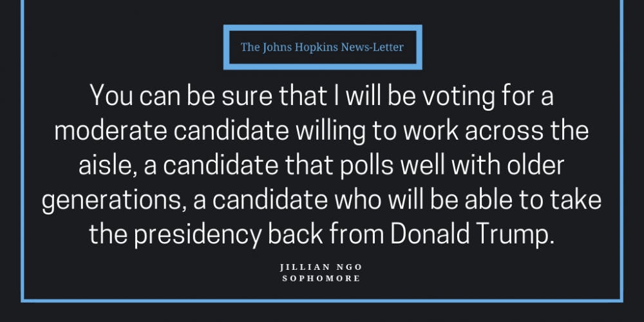Select the author name Jillian Ngo
The image size is (644, 322).
pos(321,267)
